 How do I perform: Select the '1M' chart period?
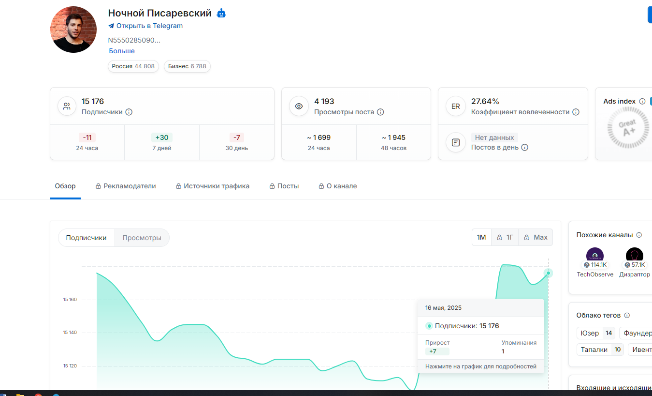pyautogui.click(x=481, y=238)
